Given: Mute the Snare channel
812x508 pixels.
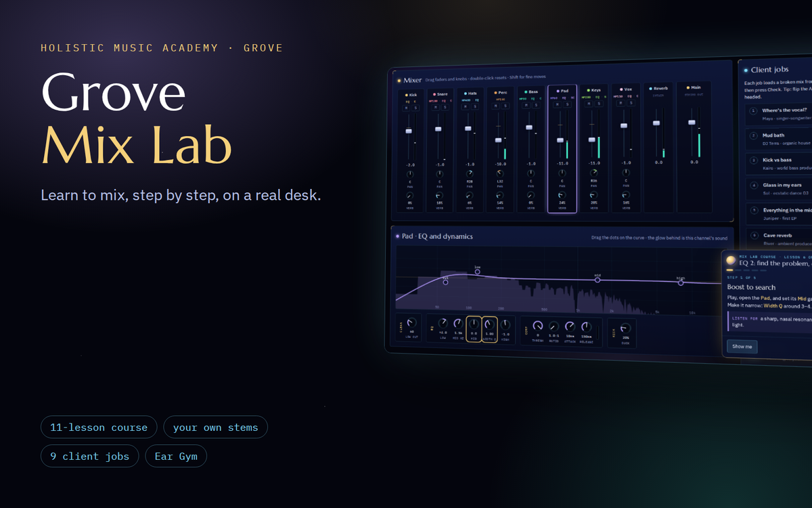Looking at the screenshot, I should 436,107.
